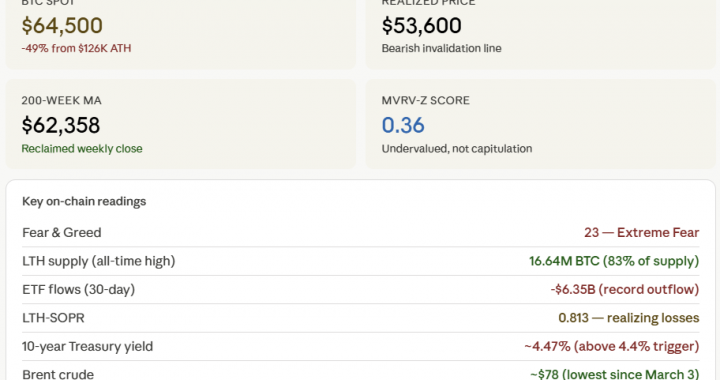The height and width of the screenshot is (380, 720).
Task: Select '~$78 (lowest since March 3)' value
Action: [614, 374]
